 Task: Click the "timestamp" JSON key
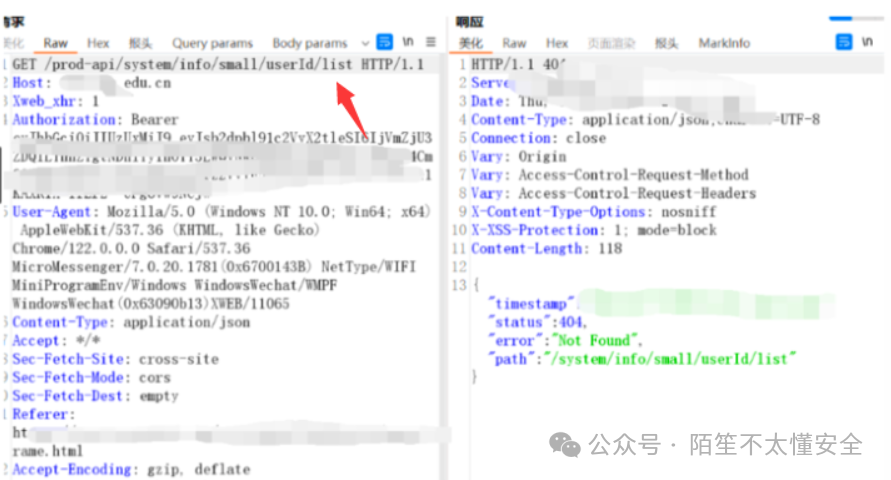531,304
